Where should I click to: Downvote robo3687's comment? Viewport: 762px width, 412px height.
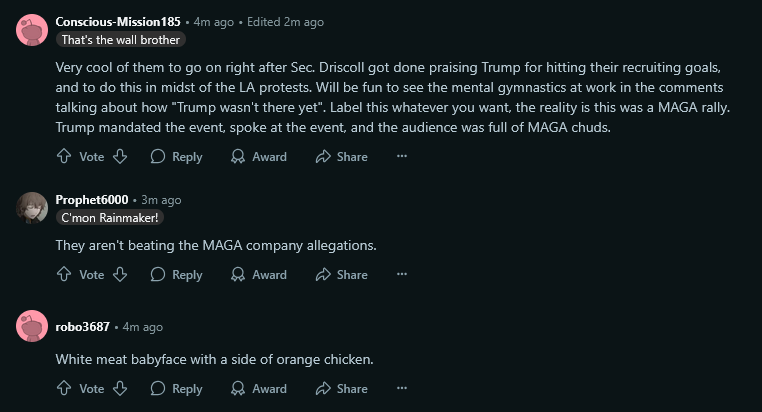(x=119, y=389)
